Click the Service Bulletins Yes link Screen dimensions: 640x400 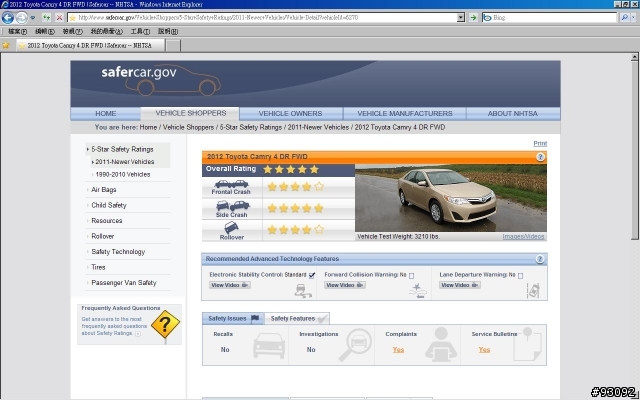[484, 350]
